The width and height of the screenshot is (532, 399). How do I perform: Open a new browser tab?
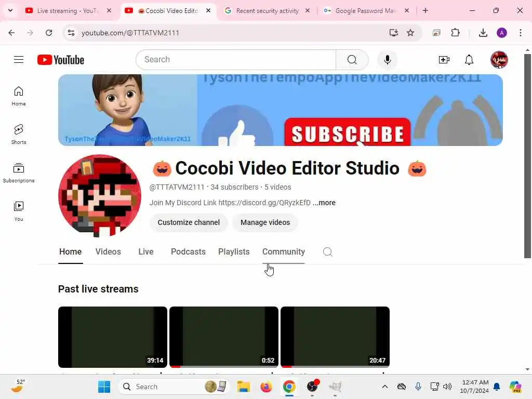pyautogui.click(x=425, y=10)
